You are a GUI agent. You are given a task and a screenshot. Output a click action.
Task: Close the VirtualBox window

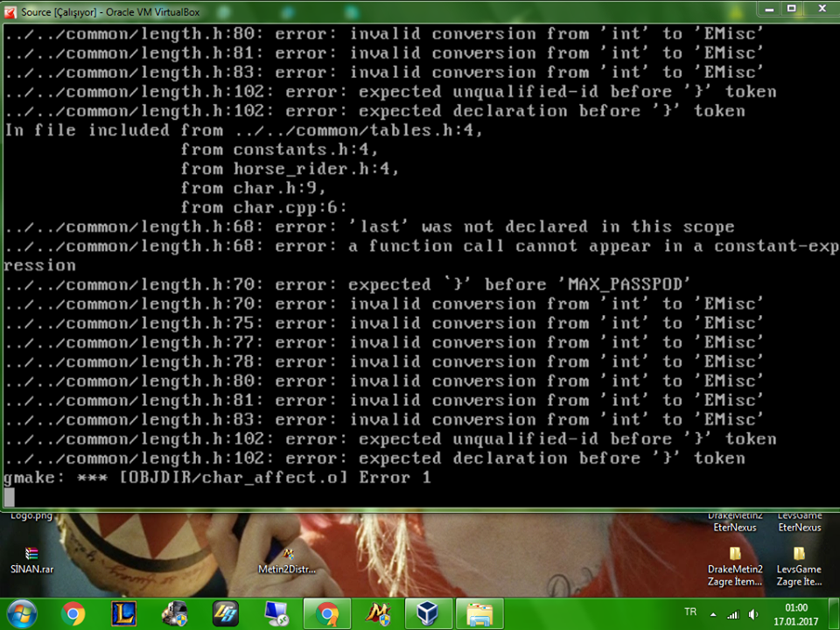pos(822,9)
